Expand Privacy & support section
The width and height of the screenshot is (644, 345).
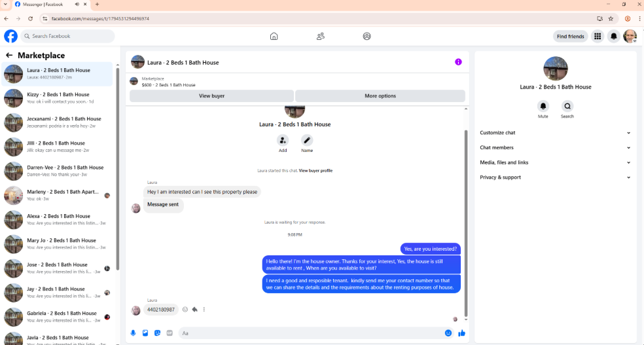[555, 177]
